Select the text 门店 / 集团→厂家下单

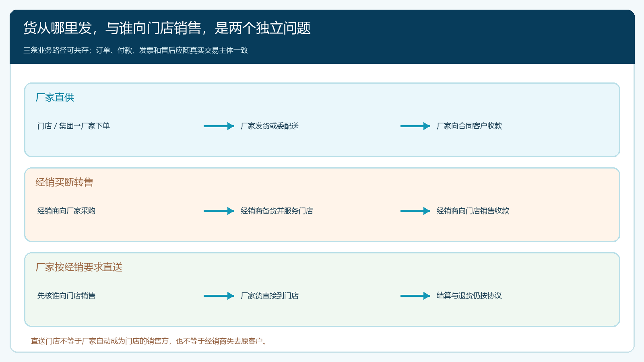click(74, 126)
